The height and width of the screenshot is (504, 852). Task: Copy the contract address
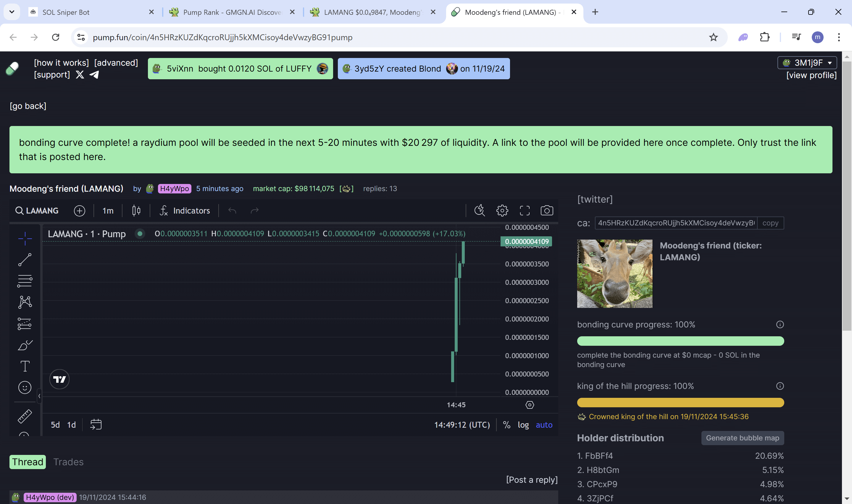pos(770,223)
